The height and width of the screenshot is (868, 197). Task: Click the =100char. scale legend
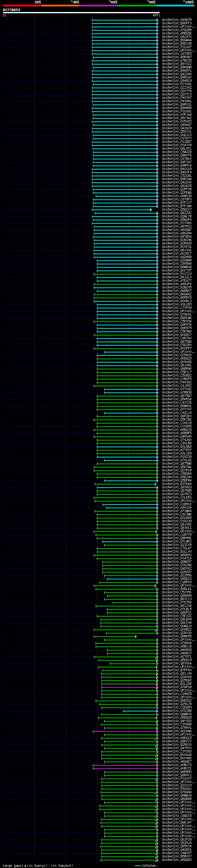click(x=147, y=865)
